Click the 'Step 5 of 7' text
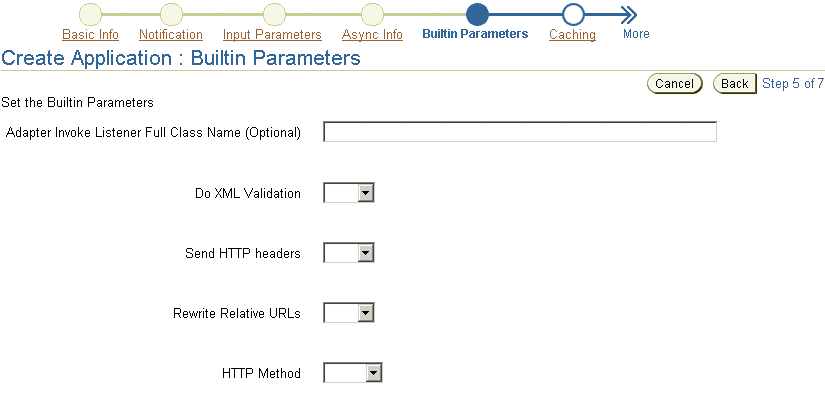The width and height of the screenshot is (825, 413). click(x=793, y=84)
